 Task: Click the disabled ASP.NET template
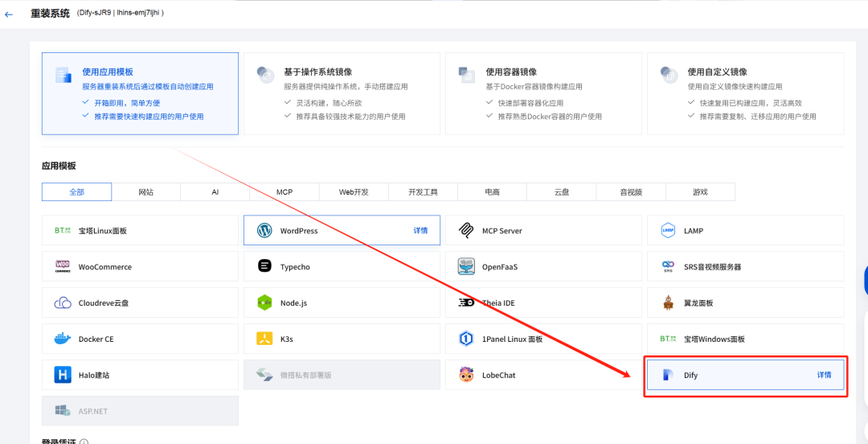pyautogui.click(x=140, y=411)
